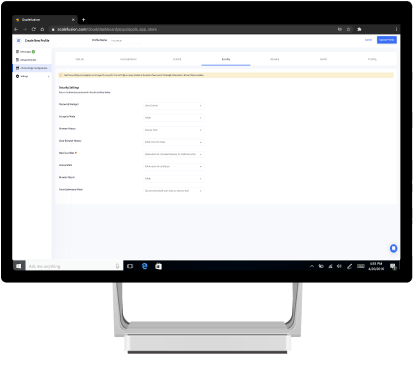Click the Profile Name input field

[x=125, y=41]
